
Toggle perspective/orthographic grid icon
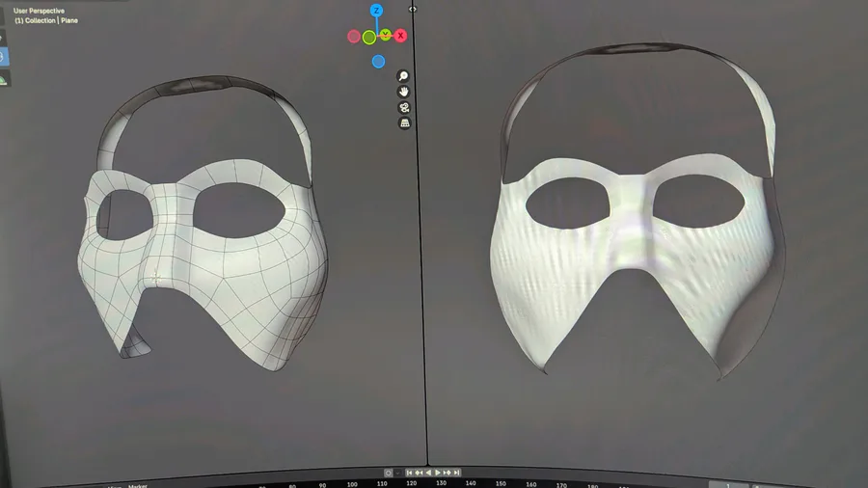[405, 122]
